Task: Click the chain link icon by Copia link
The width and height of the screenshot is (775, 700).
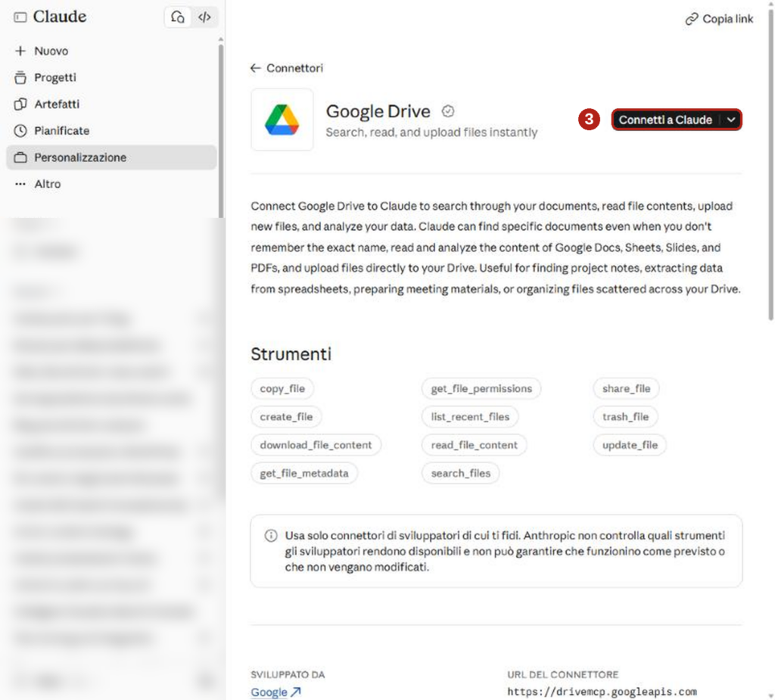Action: point(692,19)
